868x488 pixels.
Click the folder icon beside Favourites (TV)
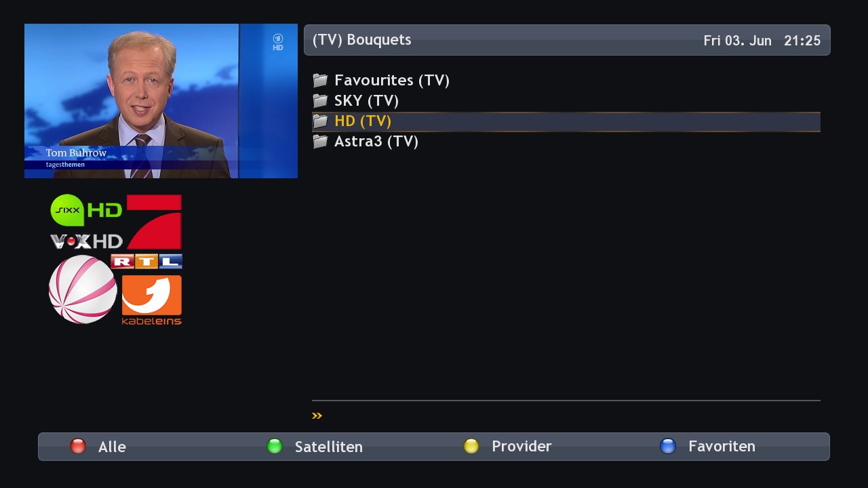pyautogui.click(x=320, y=81)
